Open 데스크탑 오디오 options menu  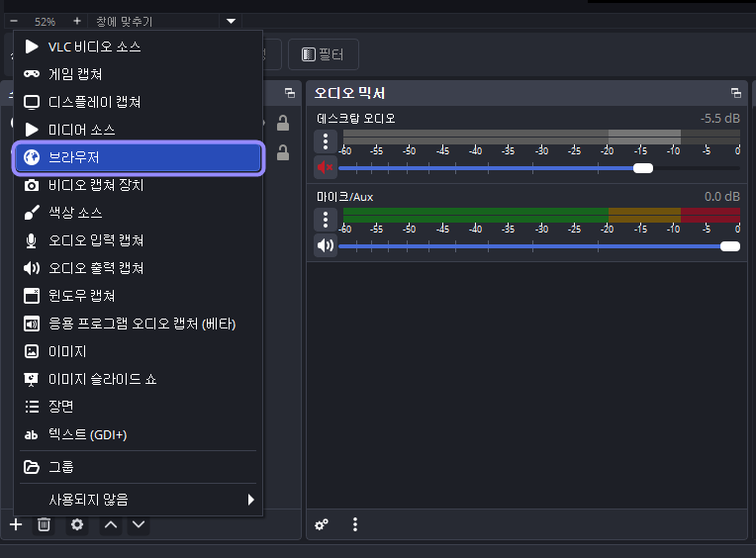coord(326,141)
